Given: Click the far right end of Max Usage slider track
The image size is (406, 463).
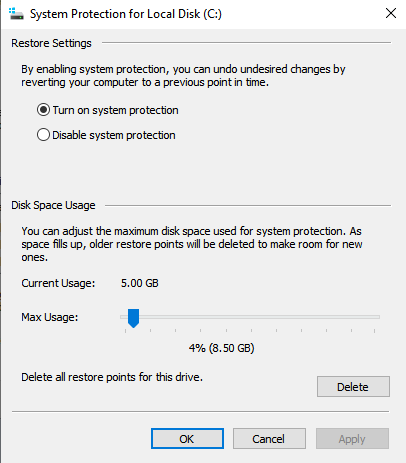Looking at the screenshot, I should click(377, 317).
